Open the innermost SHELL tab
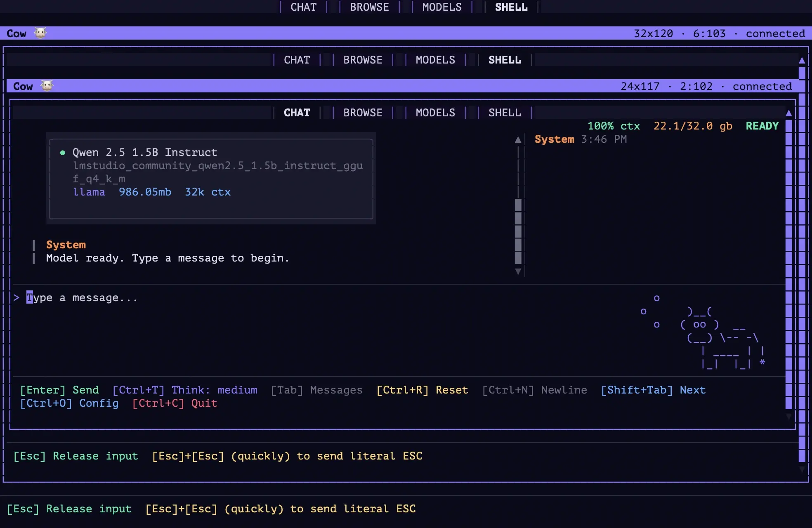This screenshot has width=812, height=528. 505,113
